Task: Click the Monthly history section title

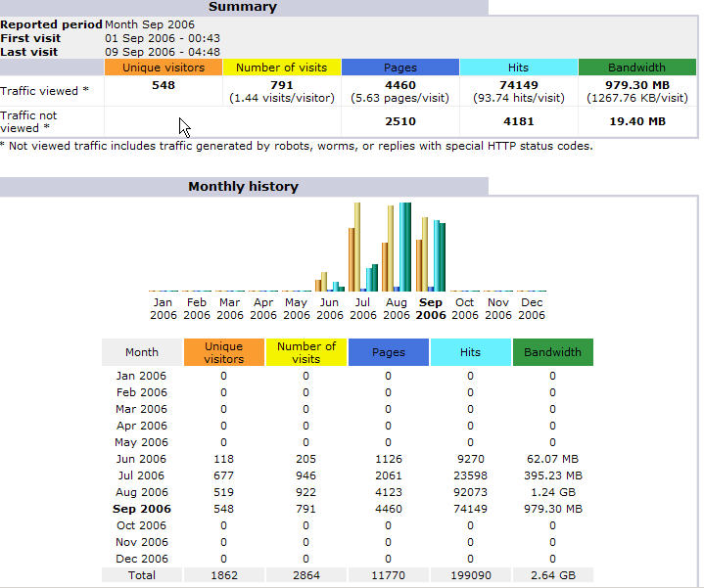Action: pos(243,186)
